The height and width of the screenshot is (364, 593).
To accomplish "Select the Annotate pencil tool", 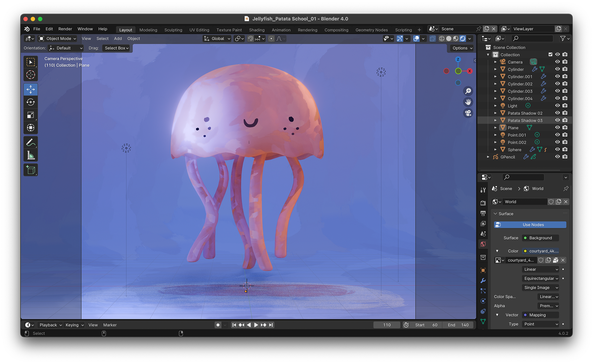I will coord(31,142).
